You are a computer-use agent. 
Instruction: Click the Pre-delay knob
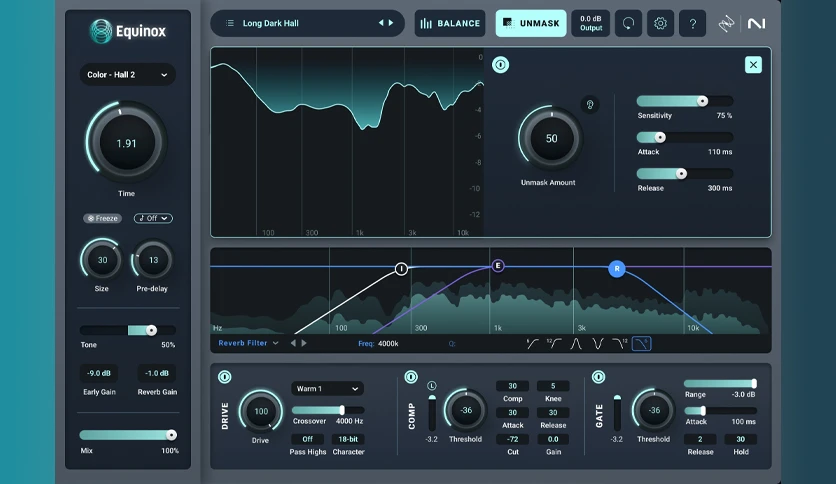tap(153, 260)
